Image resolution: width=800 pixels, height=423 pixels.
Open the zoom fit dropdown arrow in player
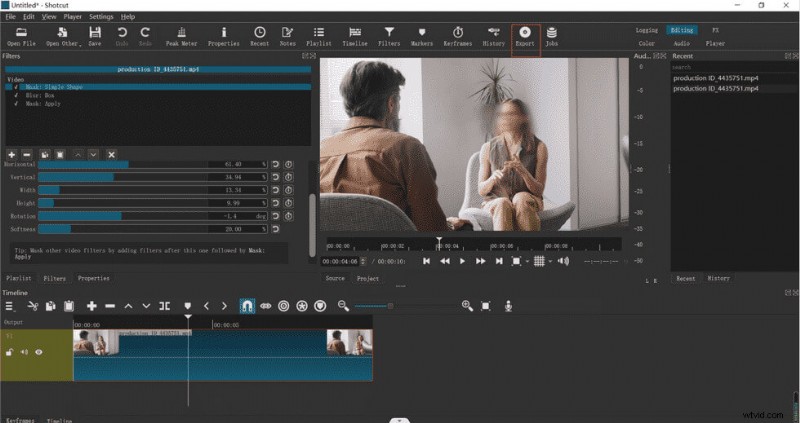click(x=527, y=261)
